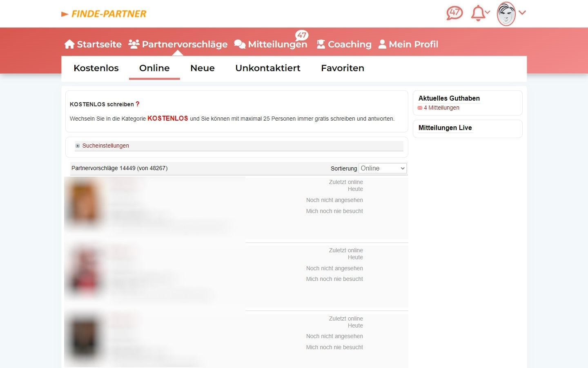The height and width of the screenshot is (368, 588).
Task: Click the profile avatar image top right
Action: (x=506, y=13)
